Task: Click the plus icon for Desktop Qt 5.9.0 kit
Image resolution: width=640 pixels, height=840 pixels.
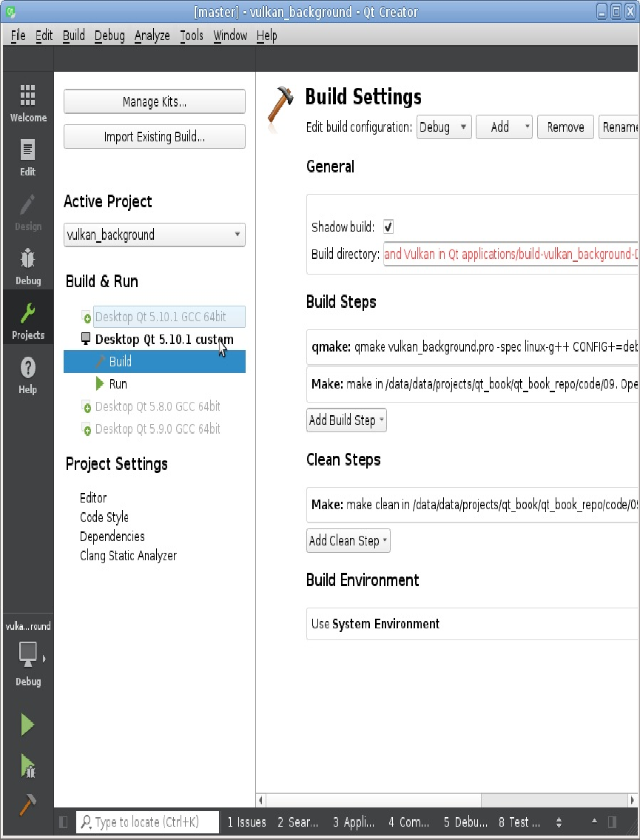Action: [86, 429]
